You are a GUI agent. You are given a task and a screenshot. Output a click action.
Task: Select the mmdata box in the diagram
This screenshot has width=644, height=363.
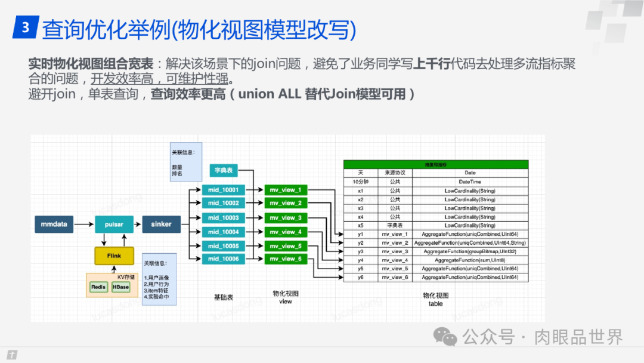click(54, 224)
